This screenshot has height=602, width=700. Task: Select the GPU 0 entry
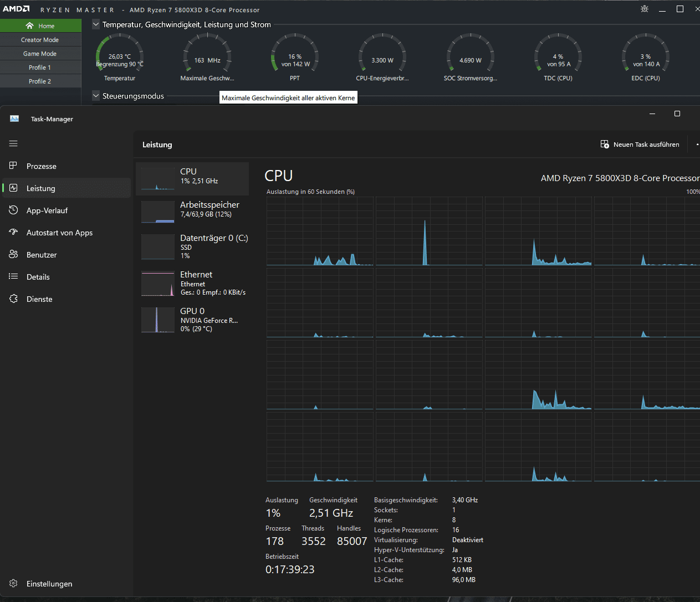tap(192, 320)
